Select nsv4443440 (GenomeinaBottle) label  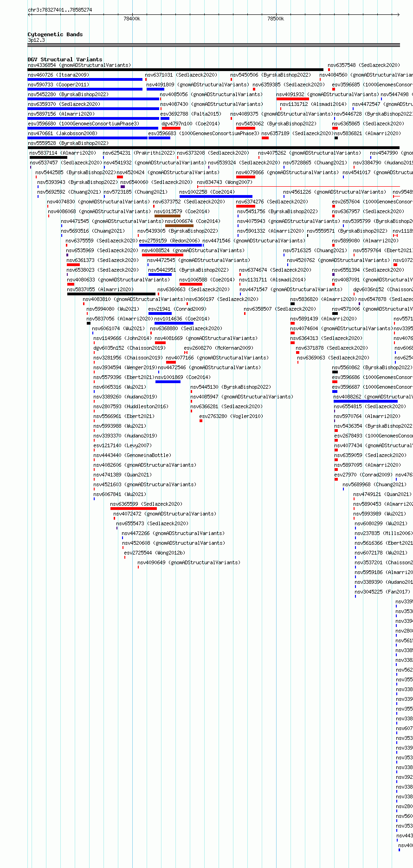[132, 455]
